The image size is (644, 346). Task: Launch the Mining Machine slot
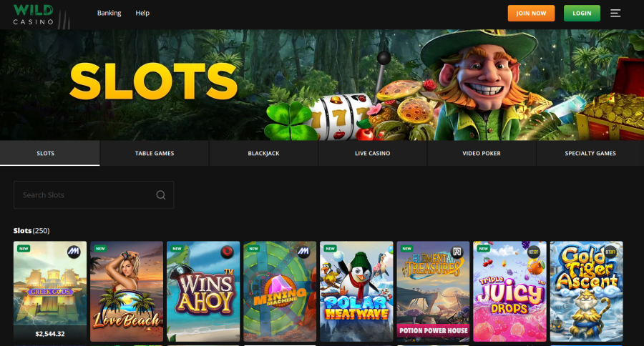coord(280,292)
